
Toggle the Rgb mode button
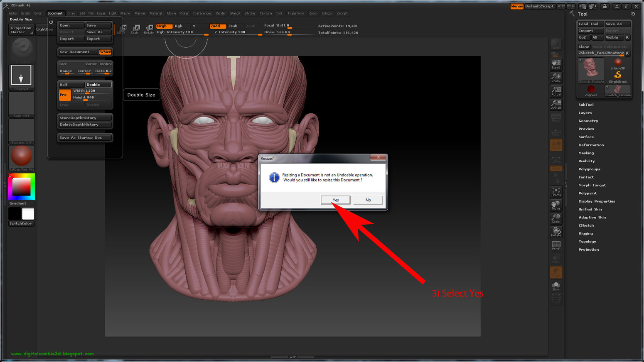(178, 26)
